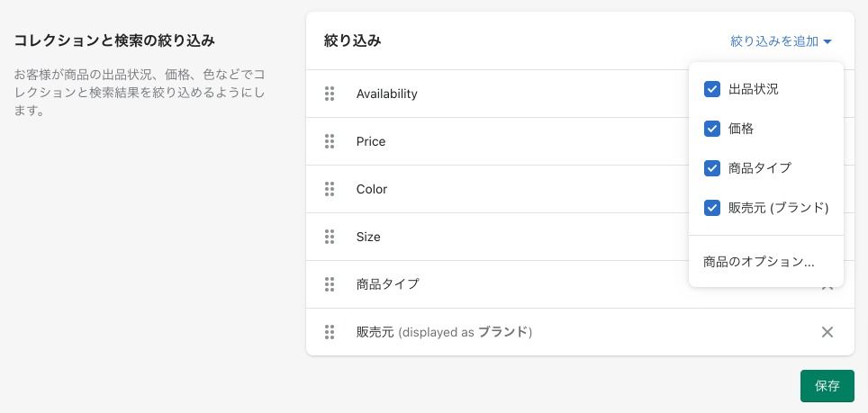Image resolution: width=868 pixels, height=413 pixels.
Task: Remove the 販売元 filter with X
Action: pos(827,332)
